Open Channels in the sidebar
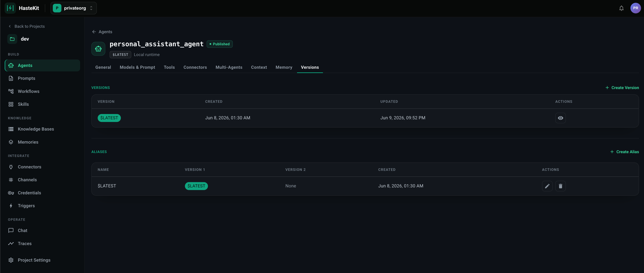Image resolution: width=644 pixels, height=273 pixels. (42, 180)
